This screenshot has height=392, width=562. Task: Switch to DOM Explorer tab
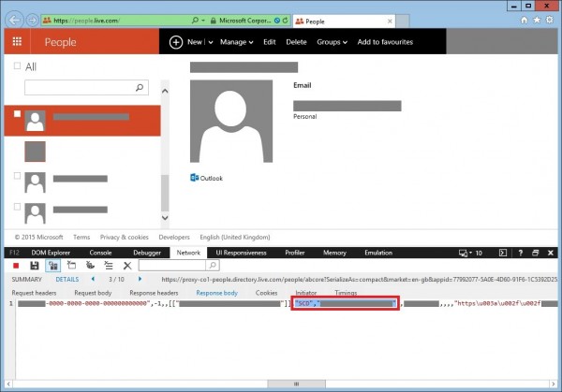click(x=51, y=253)
